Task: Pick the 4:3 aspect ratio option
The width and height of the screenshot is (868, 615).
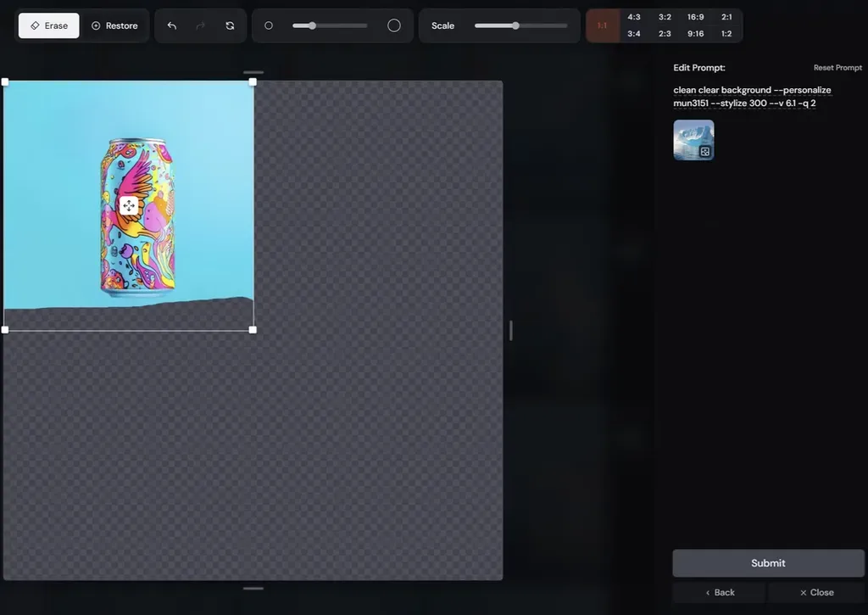Action: (634, 17)
